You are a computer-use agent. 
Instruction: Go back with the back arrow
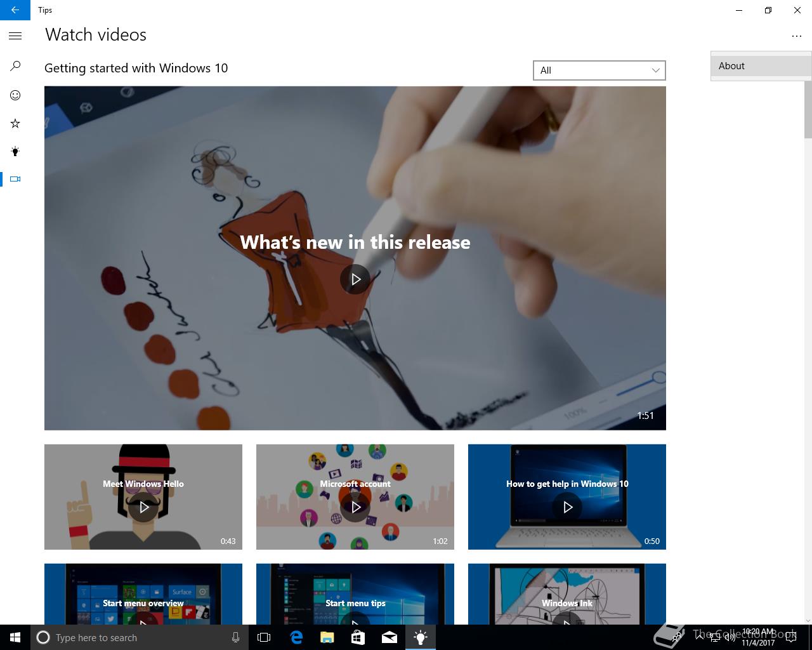click(15, 10)
